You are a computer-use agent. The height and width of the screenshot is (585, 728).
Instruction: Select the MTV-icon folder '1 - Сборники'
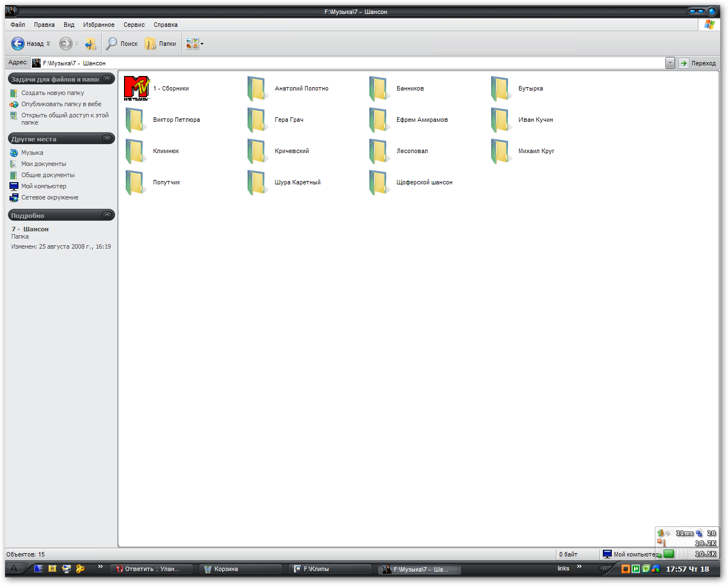pyautogui.click(x=136, y=88)
